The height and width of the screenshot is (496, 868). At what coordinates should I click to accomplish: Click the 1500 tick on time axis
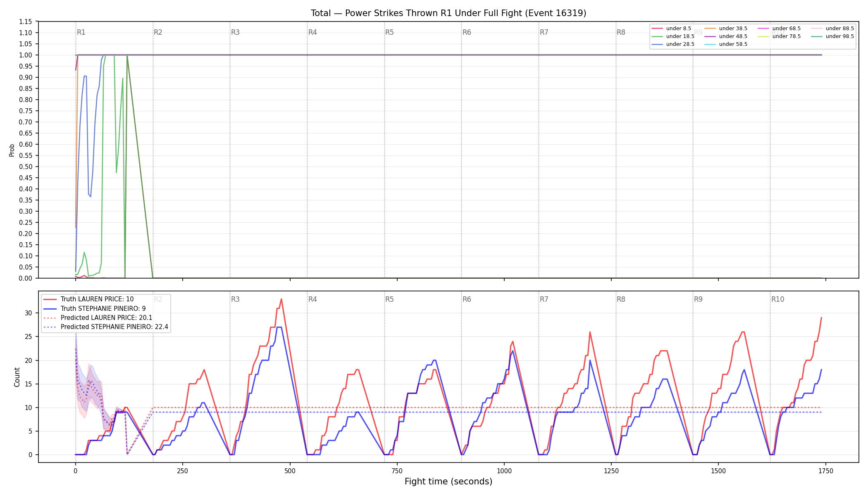(x=718, y=471)
